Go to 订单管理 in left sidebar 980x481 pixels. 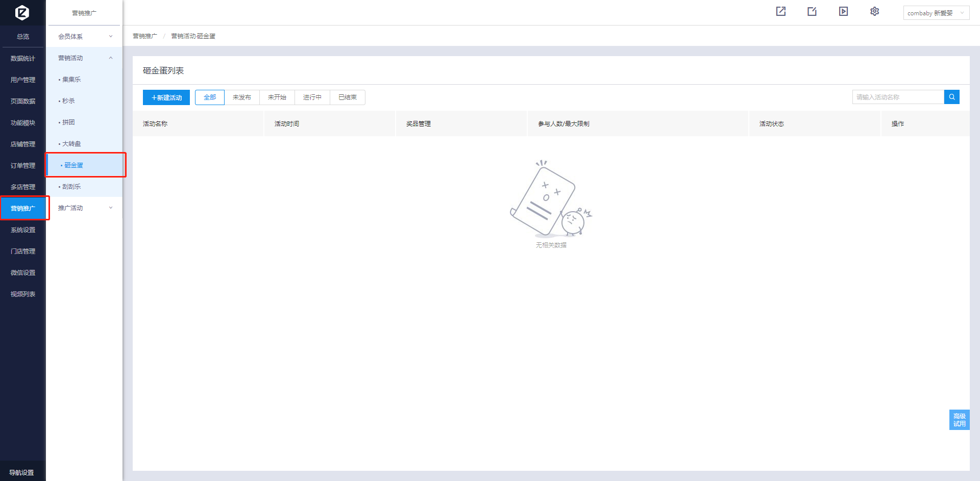23,165
